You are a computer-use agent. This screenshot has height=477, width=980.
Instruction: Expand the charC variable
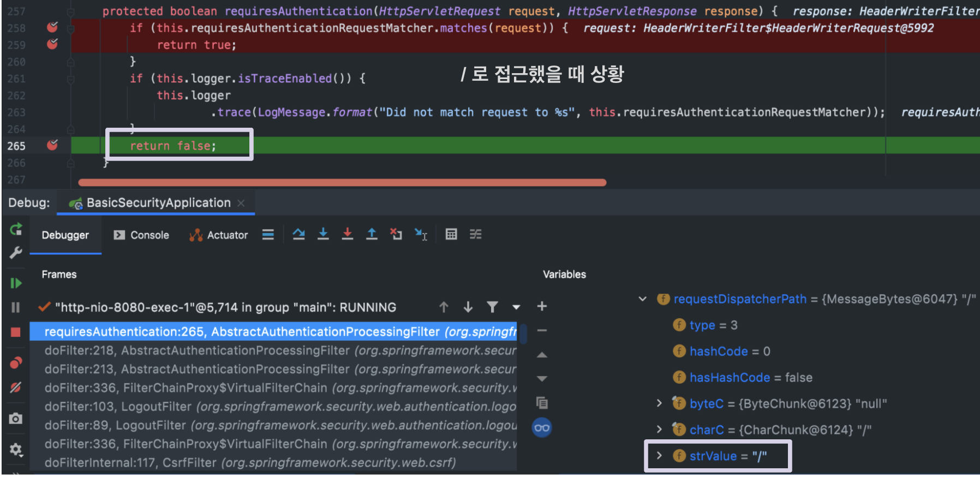click(659, 430)
